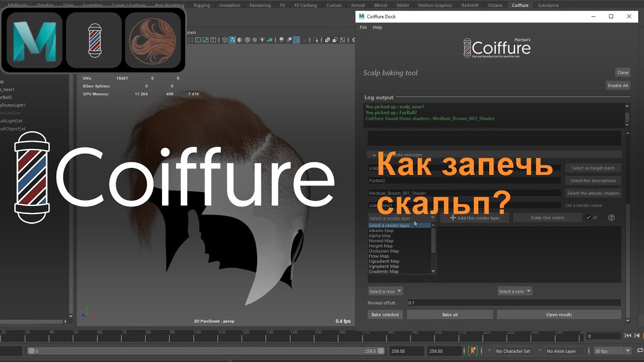Click Select the descriptions button
Image resolution: width=644 pixels, height=362 pixels.
(x=593, y=180)
